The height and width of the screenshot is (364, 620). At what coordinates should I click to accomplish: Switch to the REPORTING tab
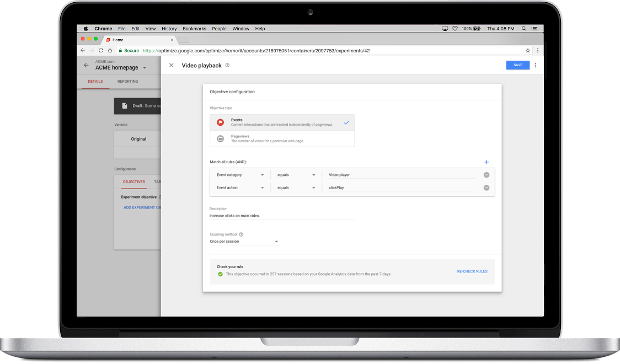pos(128,82)
